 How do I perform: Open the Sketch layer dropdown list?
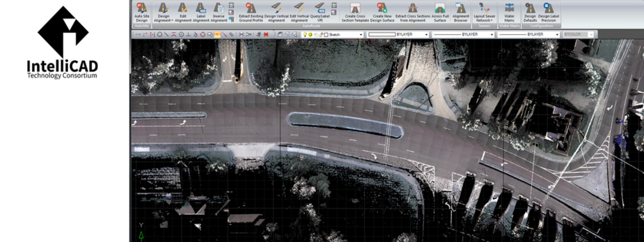(361, 34)
